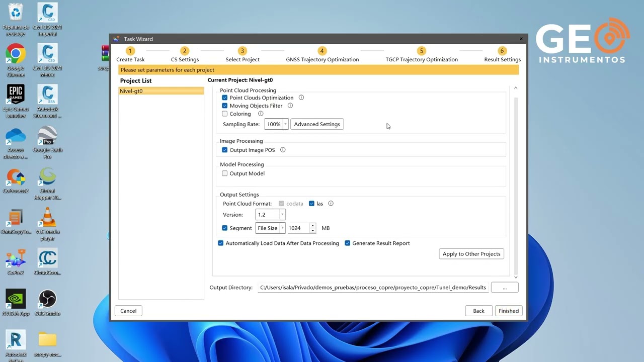Click the Back button

click(478, 311)
